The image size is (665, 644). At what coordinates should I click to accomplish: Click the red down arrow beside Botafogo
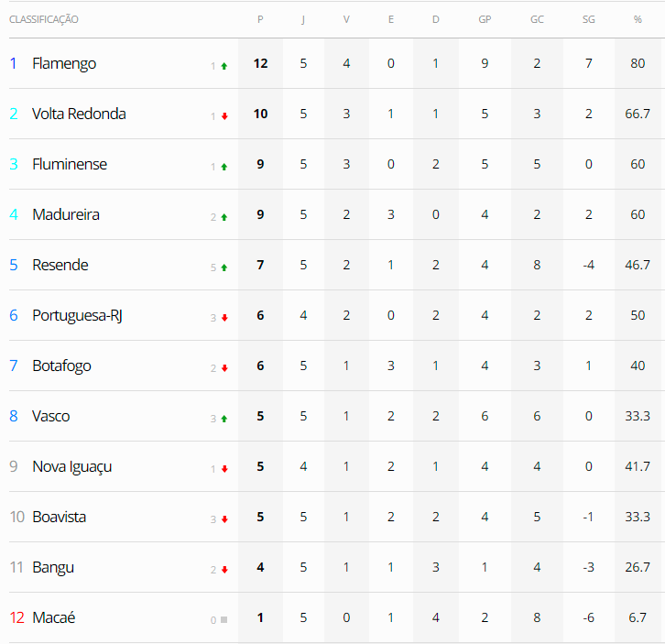tap(223, 368)
